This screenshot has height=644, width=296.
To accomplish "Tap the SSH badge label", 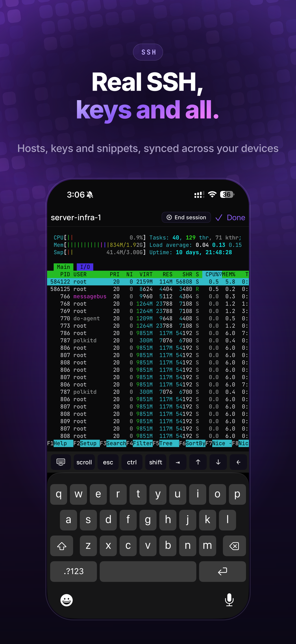I will point(148,52).
